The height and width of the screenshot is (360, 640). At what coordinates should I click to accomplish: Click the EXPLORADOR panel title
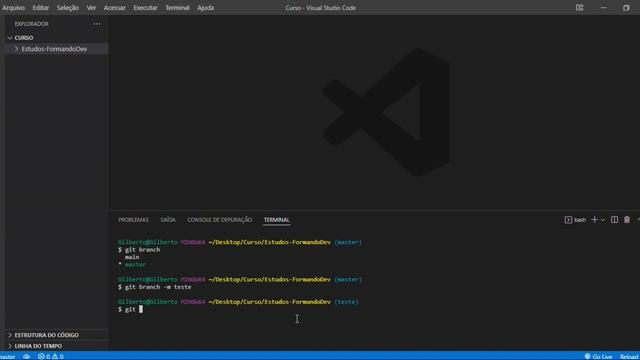coord(31,24)
